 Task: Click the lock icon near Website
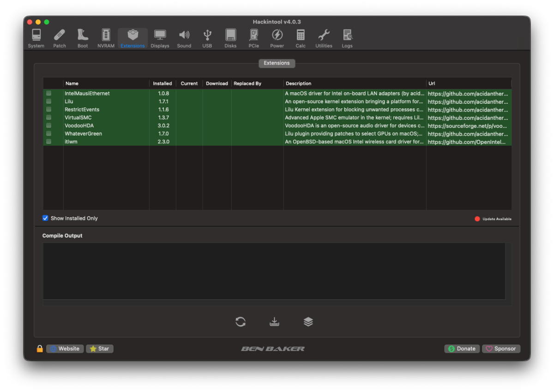coord(40,349)
